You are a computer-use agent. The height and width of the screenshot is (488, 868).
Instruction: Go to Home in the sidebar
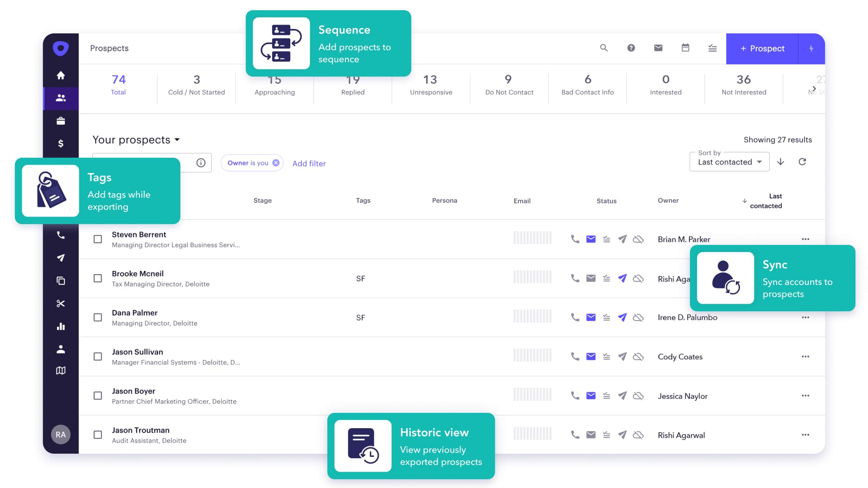[61, 75]
